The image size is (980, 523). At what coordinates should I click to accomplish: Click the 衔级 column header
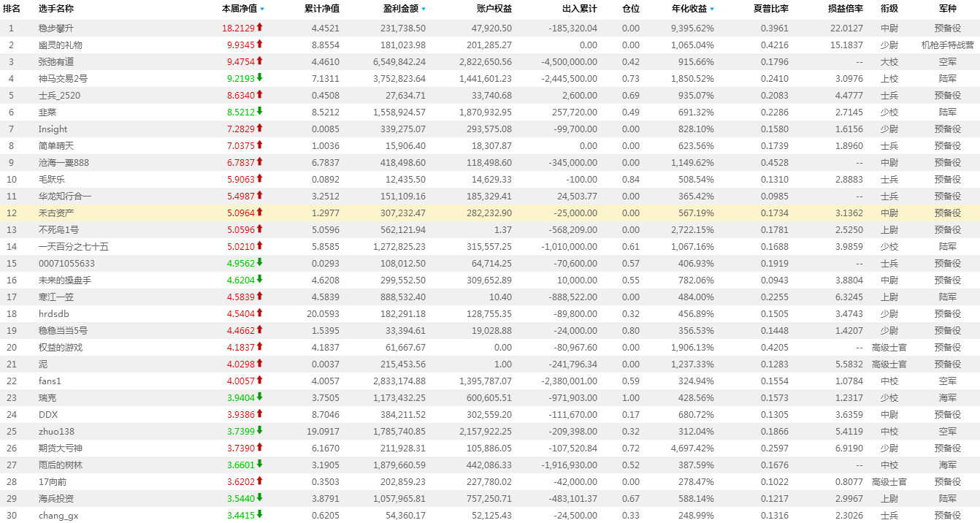point(889,9)
